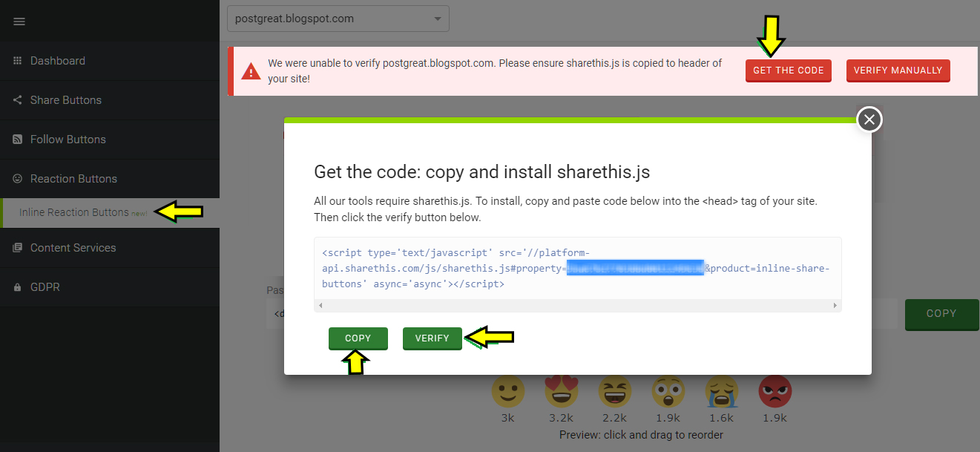Select Inline Reaction Buttons submenu item
Screen dimensions: 980x452
(x=110, y=213)
